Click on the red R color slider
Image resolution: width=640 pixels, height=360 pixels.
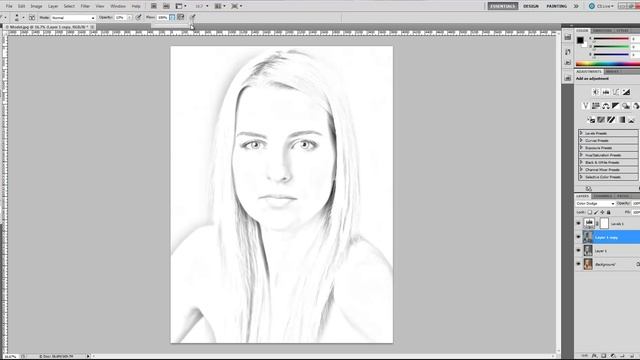pos(611,39)
